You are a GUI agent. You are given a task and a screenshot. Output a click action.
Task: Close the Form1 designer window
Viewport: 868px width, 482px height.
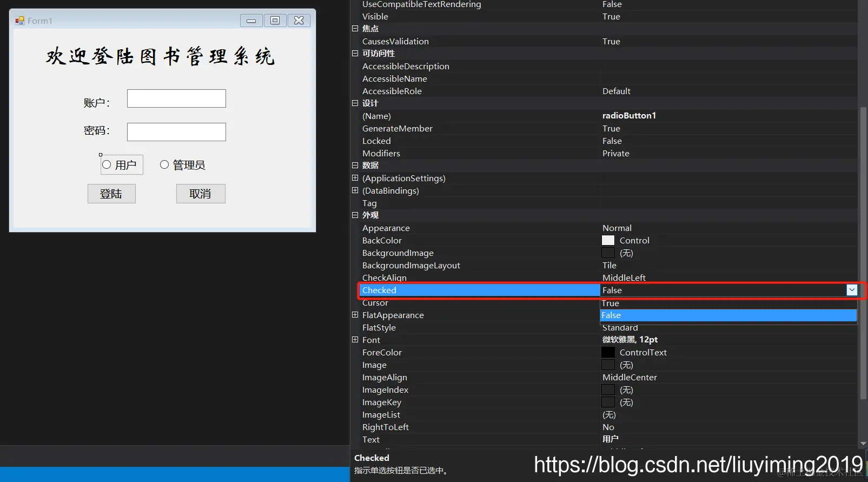click(x=299, y=21)
